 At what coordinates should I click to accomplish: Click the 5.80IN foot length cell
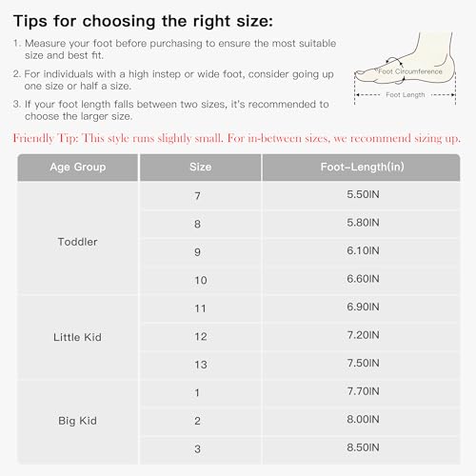point(362,223)
